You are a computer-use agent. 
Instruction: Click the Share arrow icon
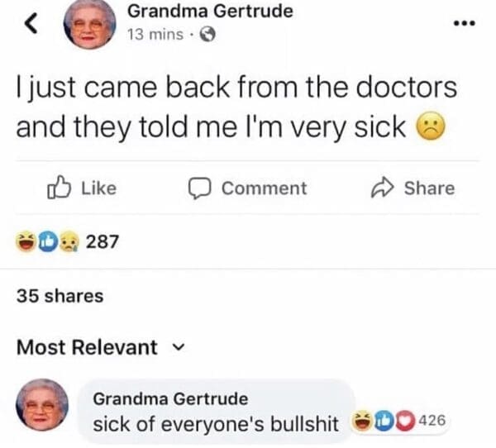coord(383,187)
